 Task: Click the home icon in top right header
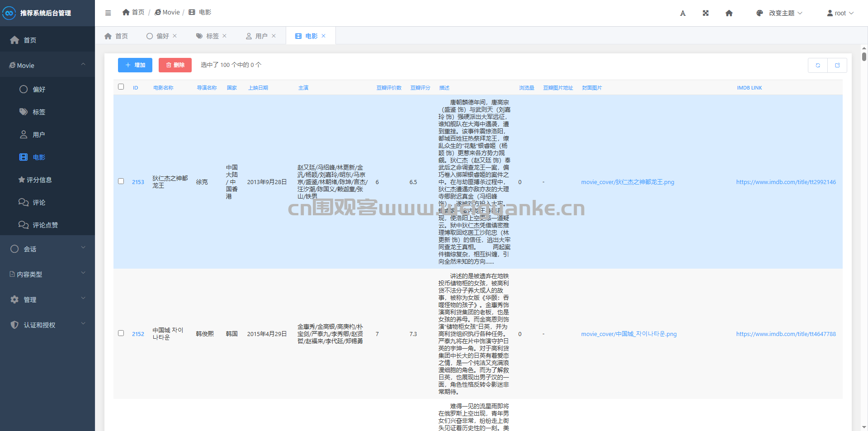coord(729,13)
